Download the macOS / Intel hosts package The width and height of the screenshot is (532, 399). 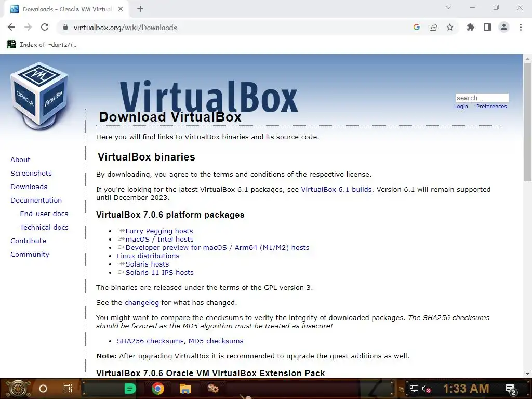[159, 239]
